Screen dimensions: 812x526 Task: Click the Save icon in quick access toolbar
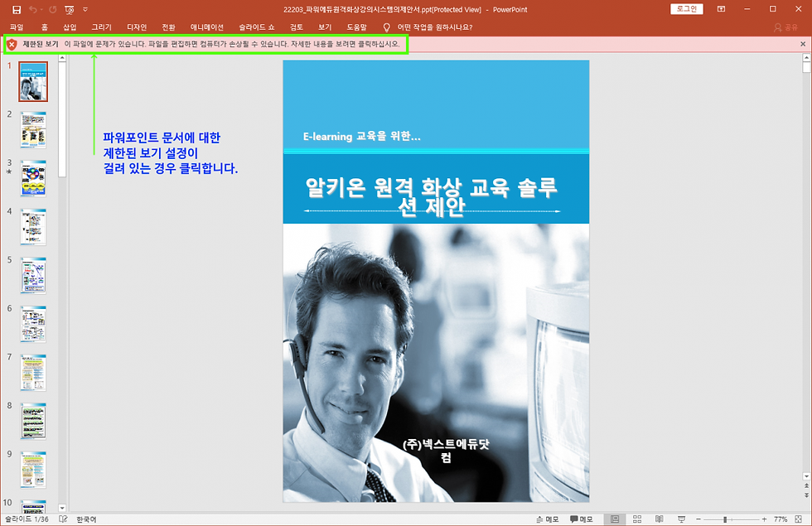point(17,9)
